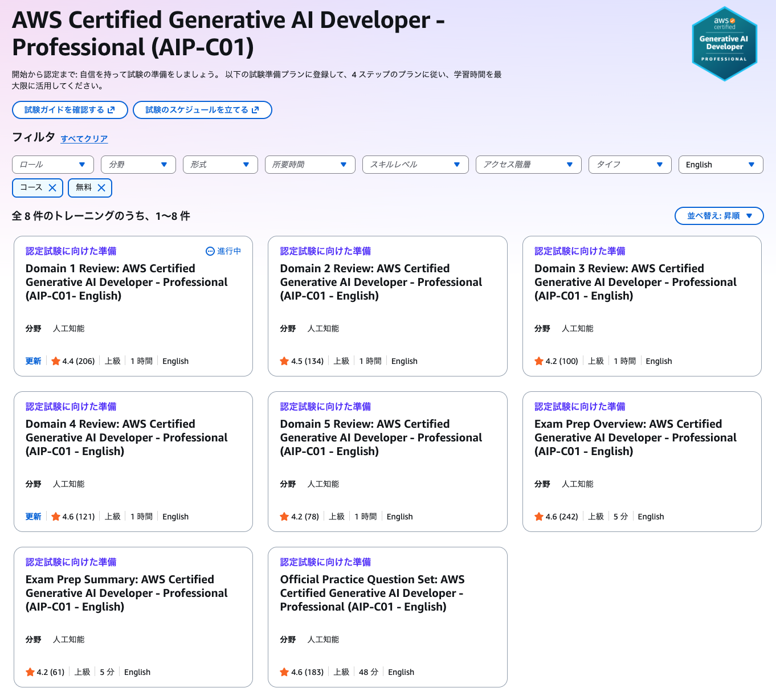776x700 pixels.
Task: Click the star icon for Exam Prep Summary
Action: click(30, 672)
